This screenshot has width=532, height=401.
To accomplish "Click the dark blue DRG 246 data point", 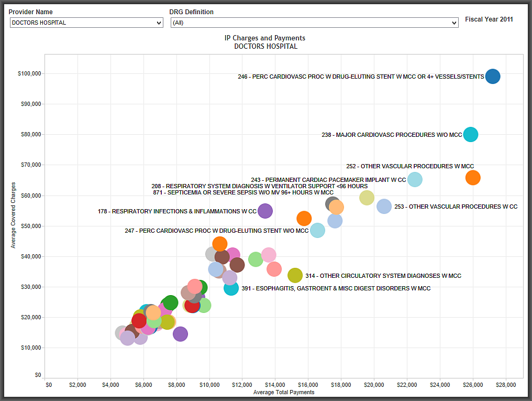I will coord(492,77).
